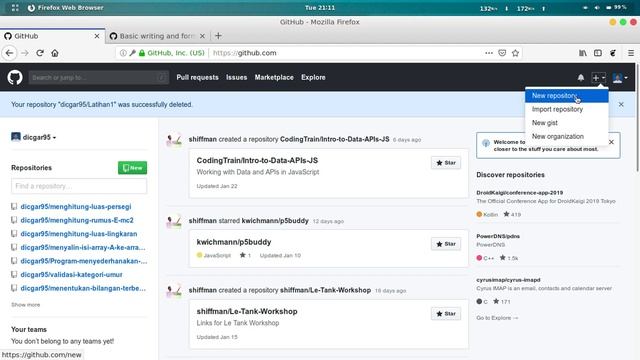Click site information icon in address bar
Screen dimensions: 640x360
(123, 53)
